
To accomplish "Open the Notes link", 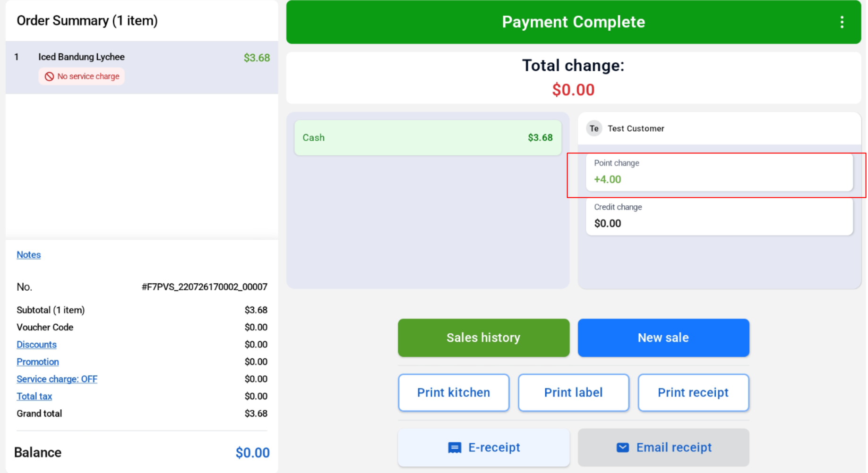I will pos(29,255).
